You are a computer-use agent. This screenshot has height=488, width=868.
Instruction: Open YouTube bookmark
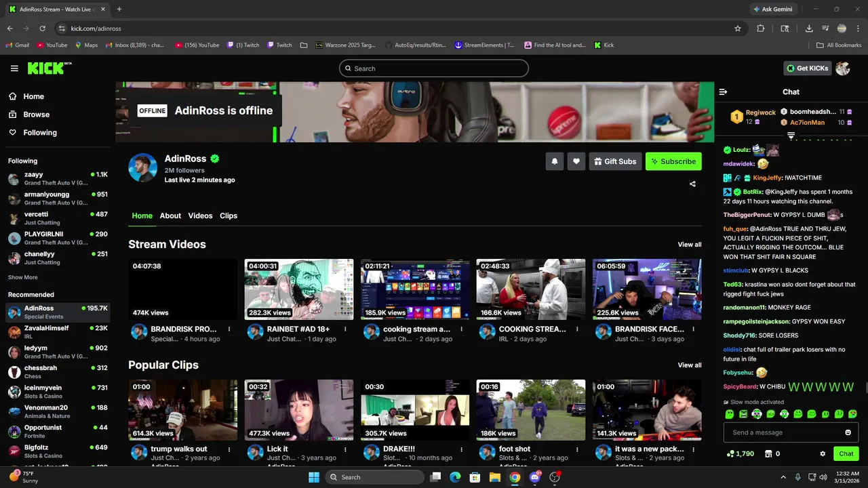coord(52,45)
